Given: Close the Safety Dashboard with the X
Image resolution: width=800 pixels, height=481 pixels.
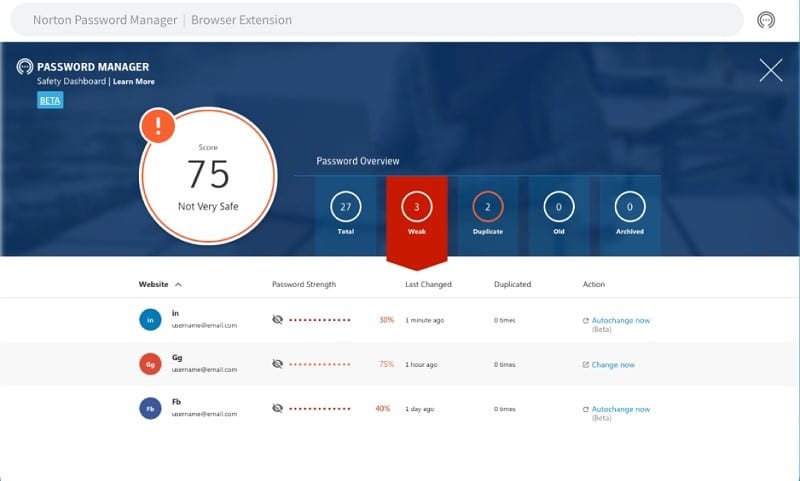Looking at the screenshot, I should 770,70.
